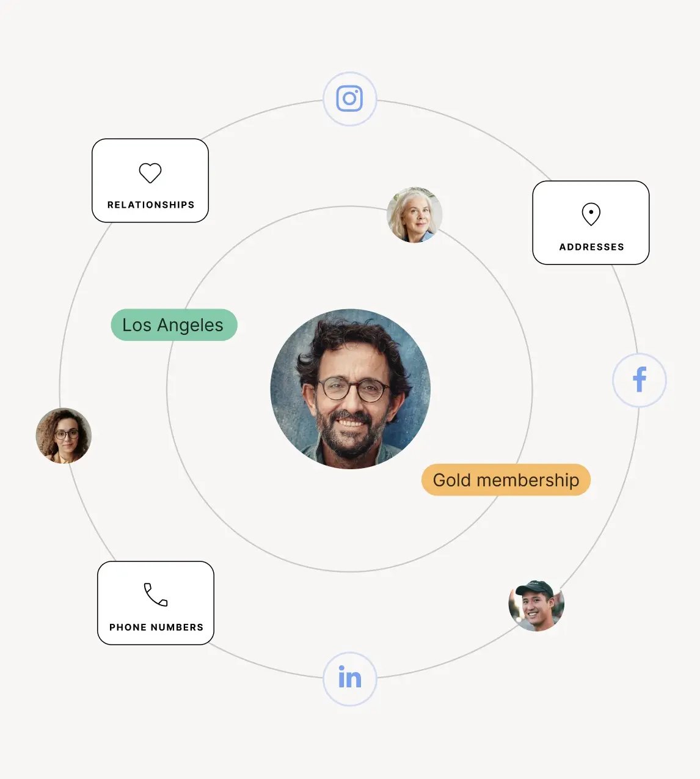Screen dimensions: 700x779
Task: Click the curly-haired woman with glasses avatar
Action: pos(64,436)
